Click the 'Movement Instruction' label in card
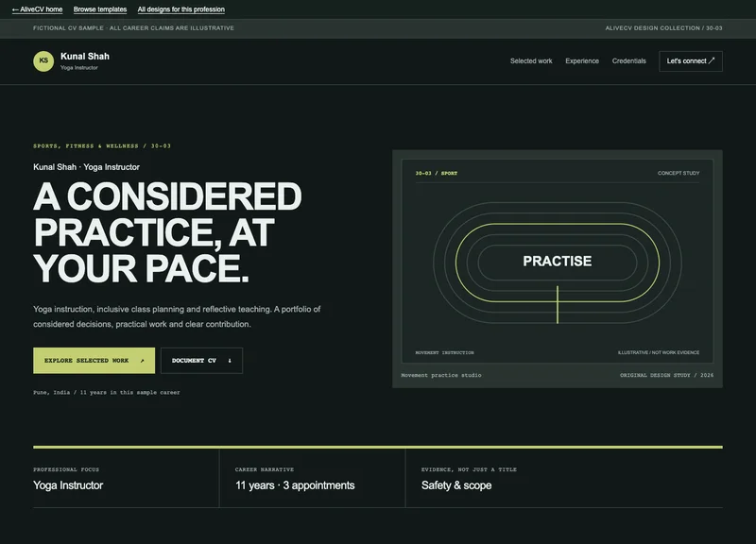 click(444, 352)
